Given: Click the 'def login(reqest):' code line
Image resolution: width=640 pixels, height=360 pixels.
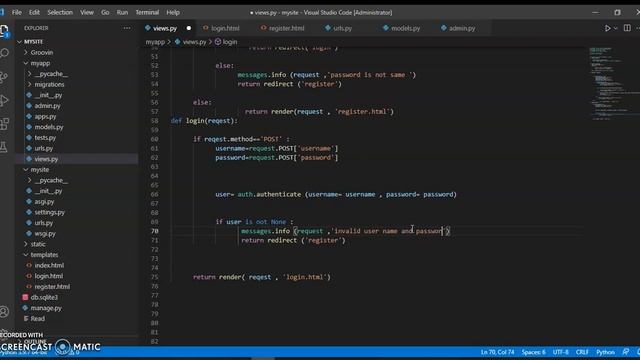Looking at the screenshot, I should click(x=204, y=121).
